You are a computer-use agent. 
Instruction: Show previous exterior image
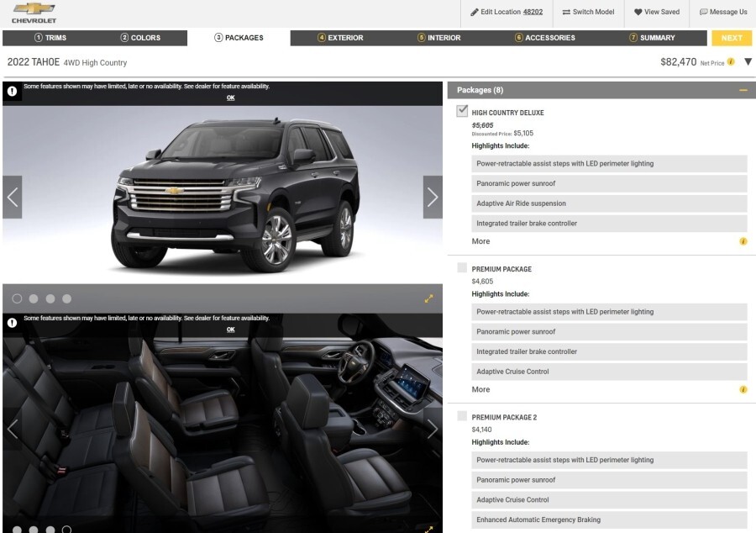[x=12, y=198]
